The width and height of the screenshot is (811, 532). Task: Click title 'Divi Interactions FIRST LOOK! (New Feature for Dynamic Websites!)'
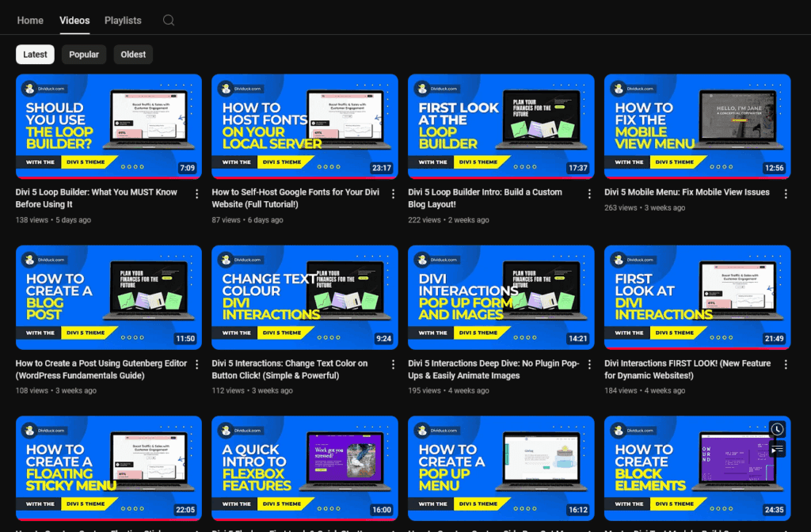[x=687, y=369]
